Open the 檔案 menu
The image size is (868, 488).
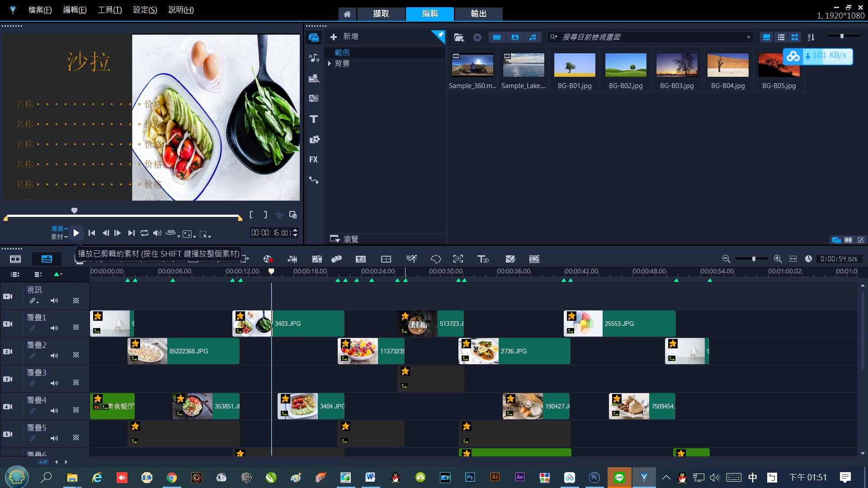pyautogui.click(x=40, y=10)
